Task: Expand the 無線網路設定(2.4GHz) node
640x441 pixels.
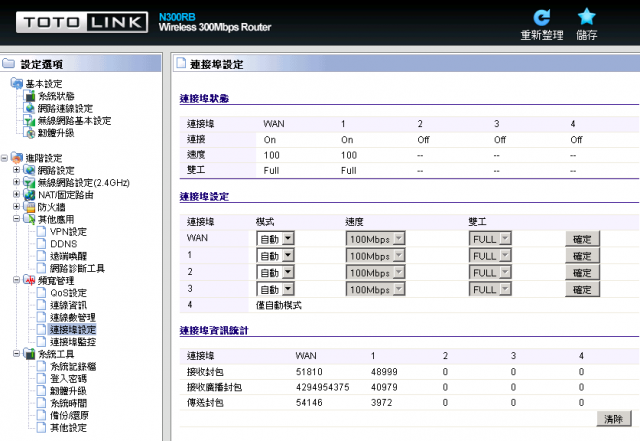Action: 16,182
